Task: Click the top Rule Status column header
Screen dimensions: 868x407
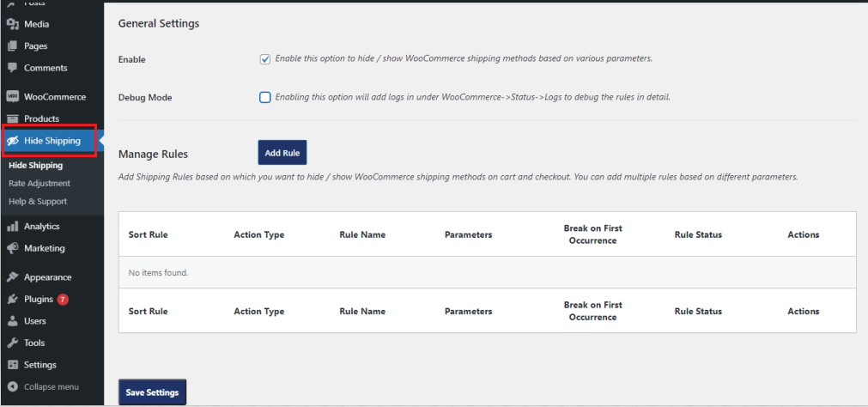Action: pos(698,234)
